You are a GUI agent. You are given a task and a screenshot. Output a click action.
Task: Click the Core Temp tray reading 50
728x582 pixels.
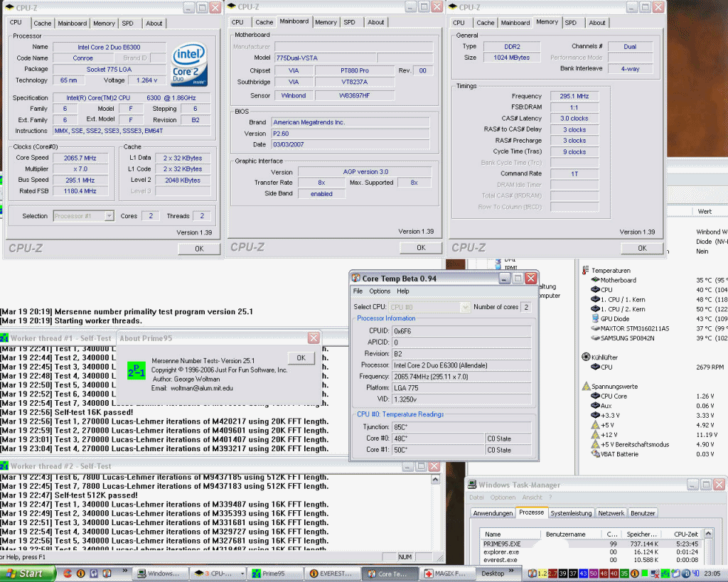click(x=594, y=573)
